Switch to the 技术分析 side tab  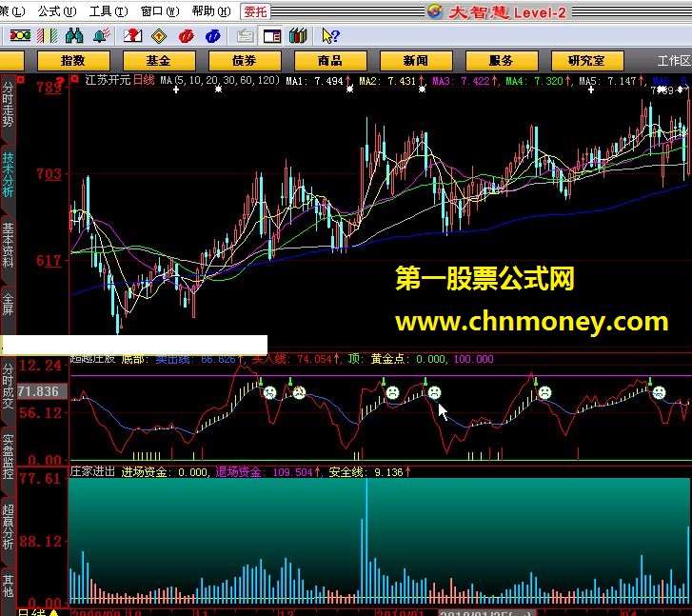pos(8,176)
